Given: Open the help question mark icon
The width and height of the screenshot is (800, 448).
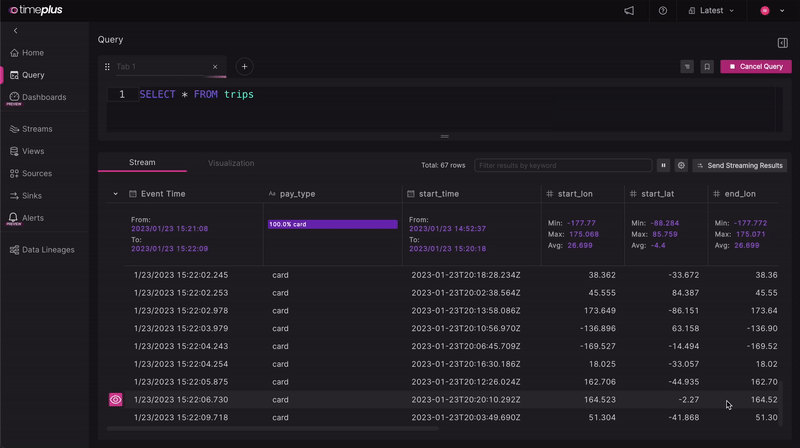Looking at the screenshot, I should [663, 11].
